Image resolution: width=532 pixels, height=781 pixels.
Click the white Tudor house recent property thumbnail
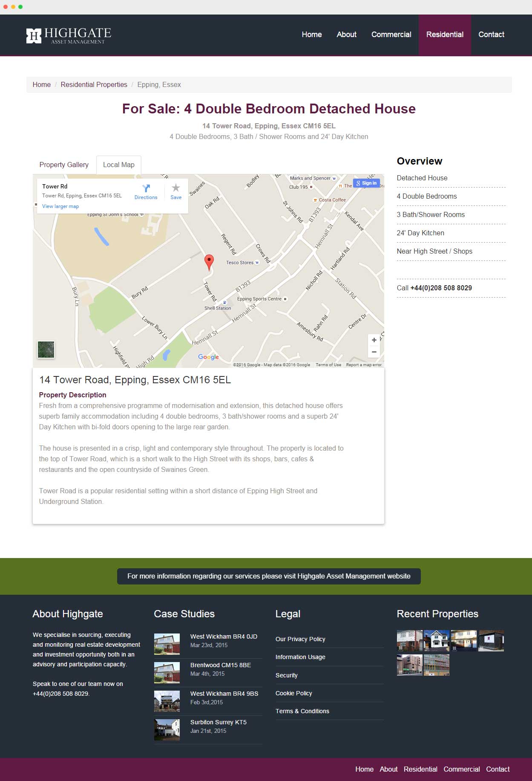coord(437,641)
